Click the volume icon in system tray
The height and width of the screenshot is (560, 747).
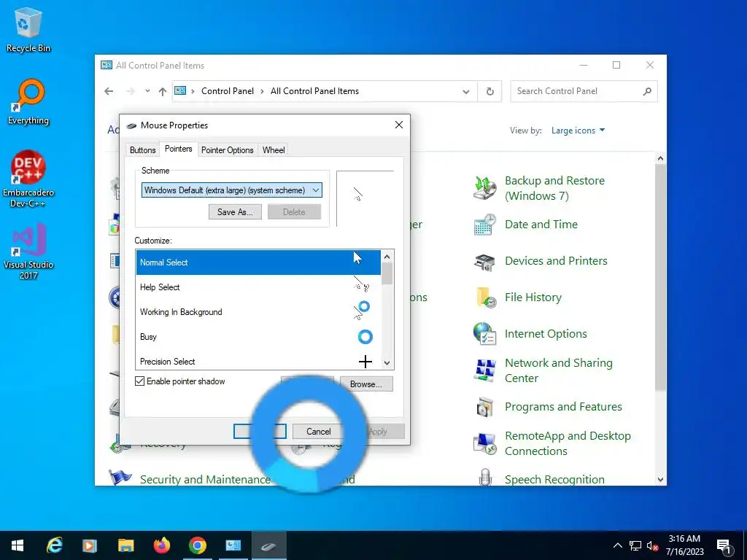point(652,545)
